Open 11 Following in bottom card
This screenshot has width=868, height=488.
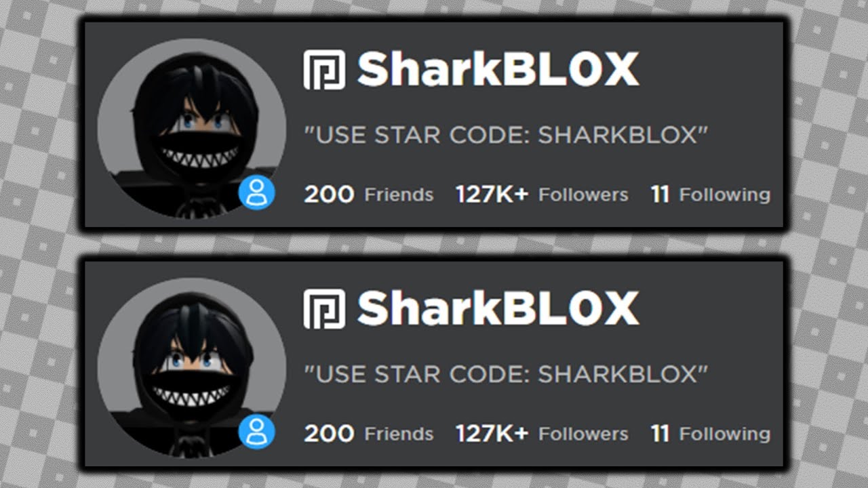pos(711,434)
